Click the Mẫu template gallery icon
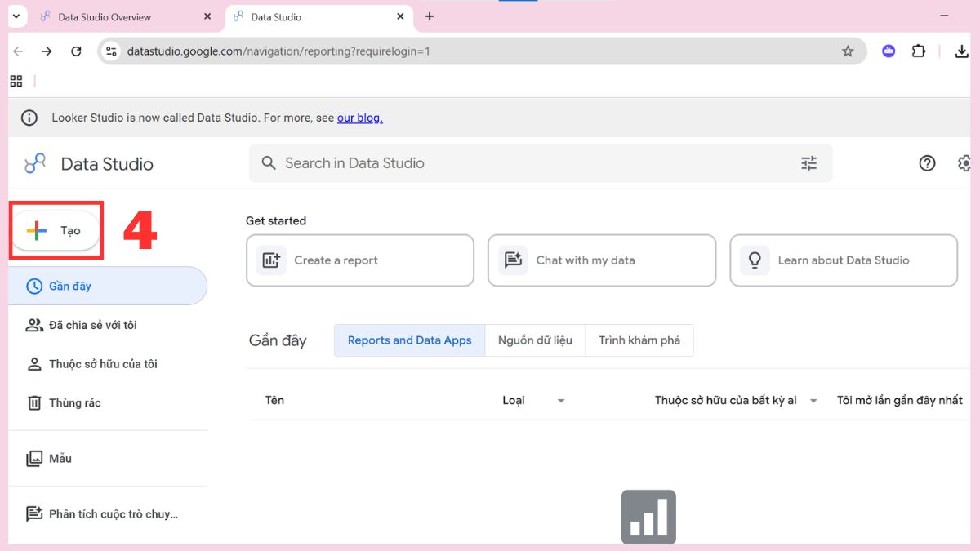 click(x=34, y=459)
